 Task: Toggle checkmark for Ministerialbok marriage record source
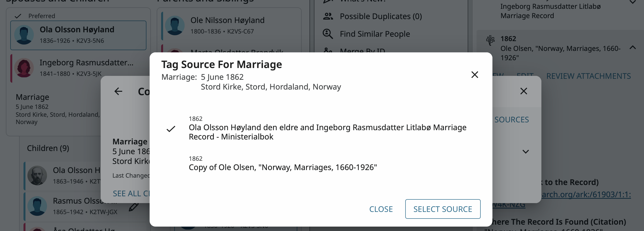pyautogui.click(x=171, y=129)
